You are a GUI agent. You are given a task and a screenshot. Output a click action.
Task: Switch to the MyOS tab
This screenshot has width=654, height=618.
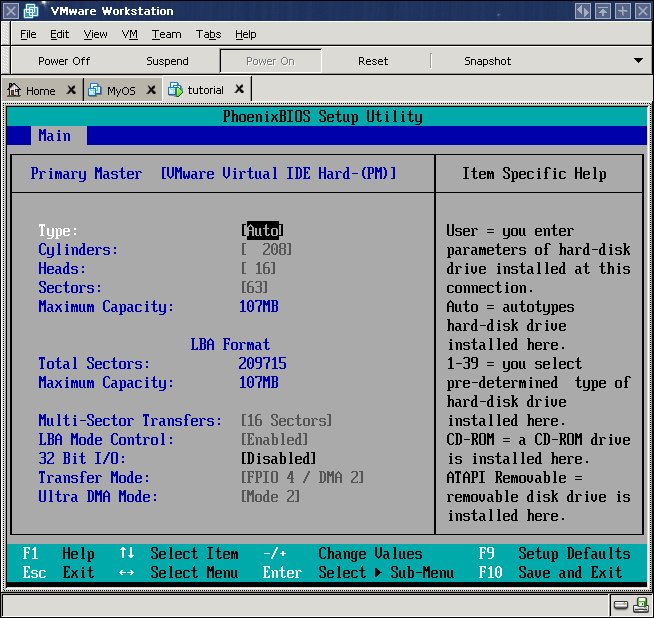click(x=121, y=90)
